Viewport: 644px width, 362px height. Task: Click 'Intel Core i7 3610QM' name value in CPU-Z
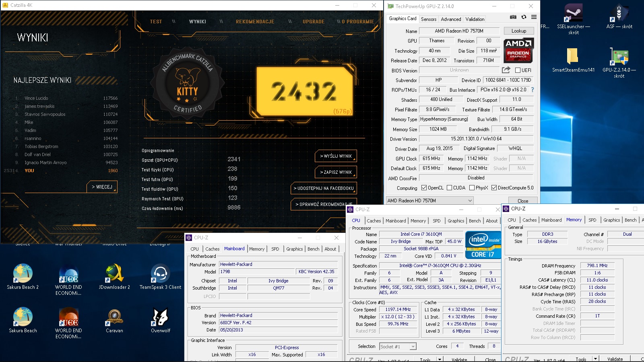click(x=421, y=234)
